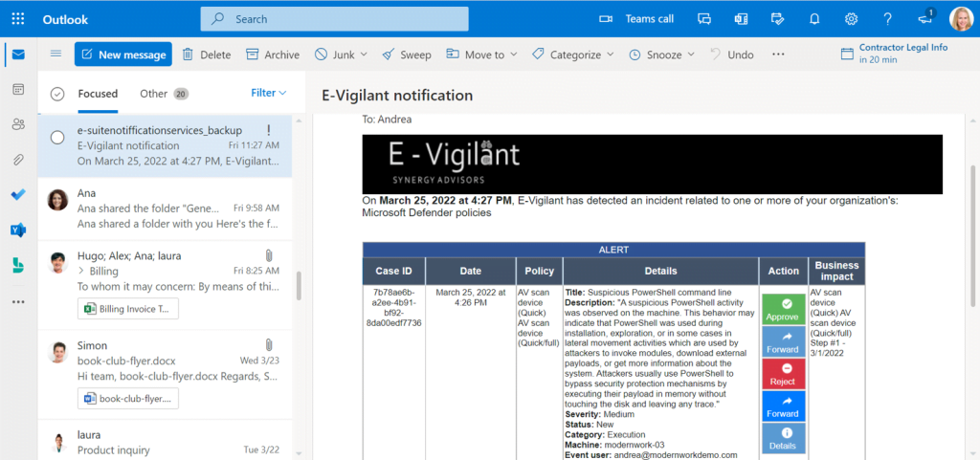This screenshot has height=460, width=980.
Task: Archive the selected email
Action: point(273,55)
